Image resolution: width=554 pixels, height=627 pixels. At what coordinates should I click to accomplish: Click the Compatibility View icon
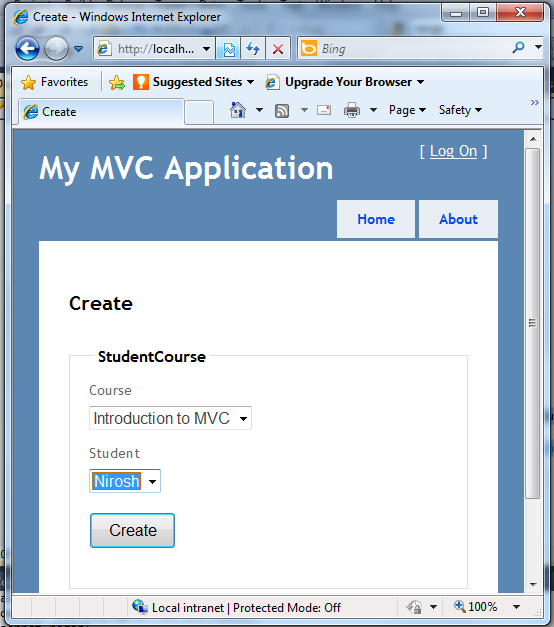tap(228, 49)
